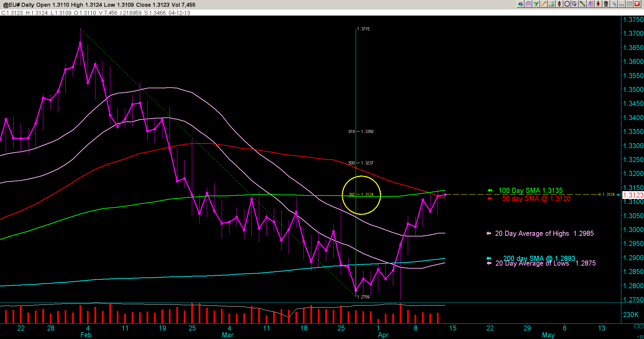Open the colored bar chart icon
This screenshot has height=339, width=644.
551,4
